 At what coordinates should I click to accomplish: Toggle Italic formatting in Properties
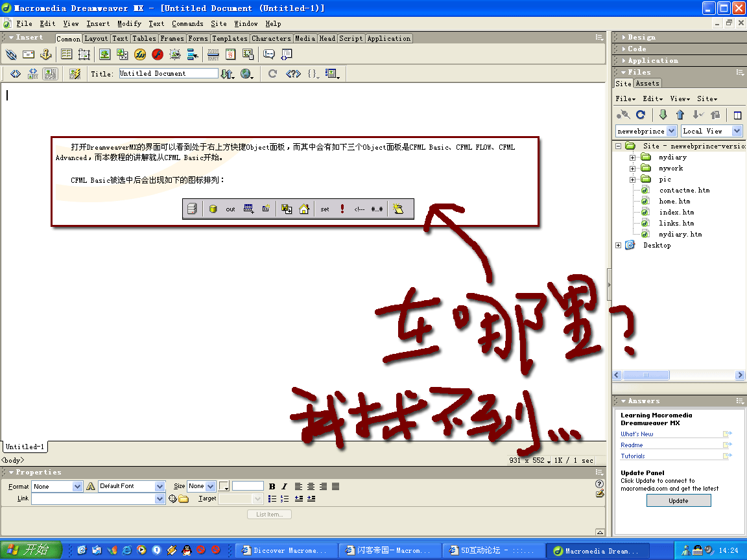[x=285, y=486]
